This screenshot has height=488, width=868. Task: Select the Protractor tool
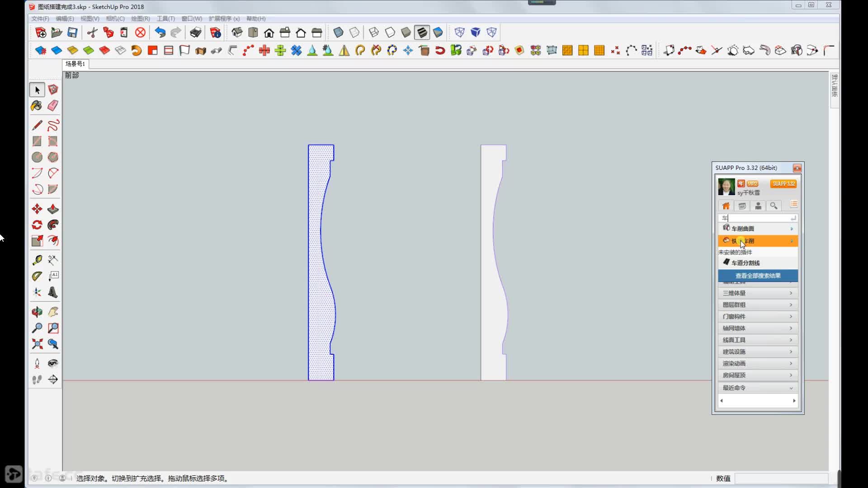[37, 276]
